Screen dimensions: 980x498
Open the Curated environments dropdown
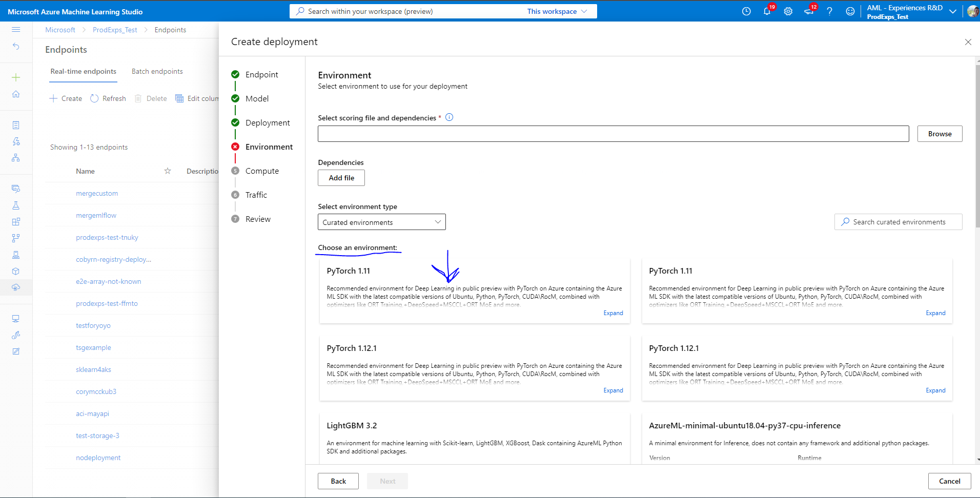click(x=381, y=222)
